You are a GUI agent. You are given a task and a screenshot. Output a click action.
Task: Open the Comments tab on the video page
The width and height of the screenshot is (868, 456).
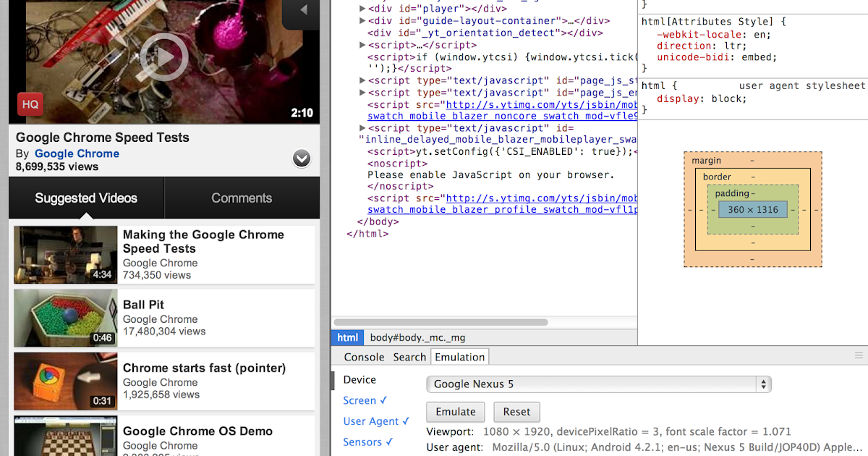click(x=242, y=198)
